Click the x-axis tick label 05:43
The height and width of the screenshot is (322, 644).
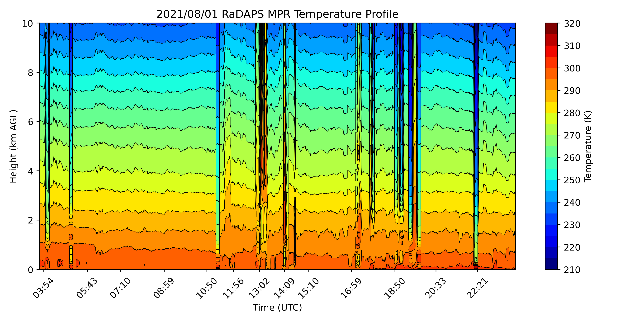(x=87, y=288)
